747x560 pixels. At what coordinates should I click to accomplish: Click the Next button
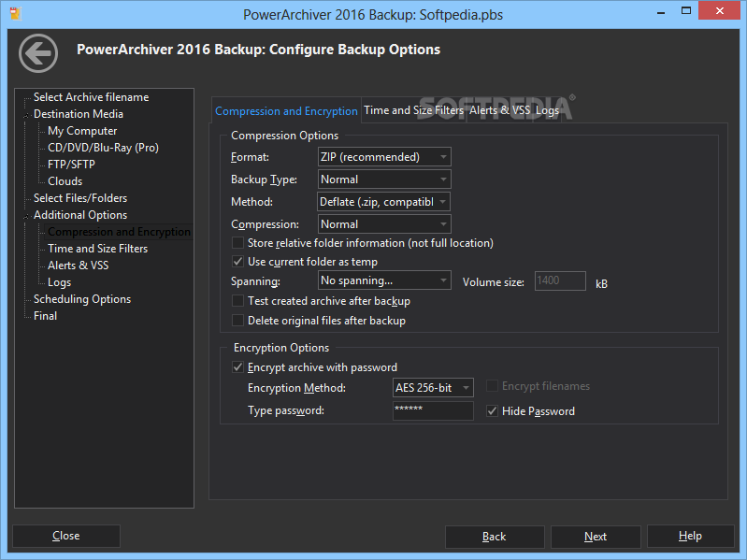coord(596,537)
